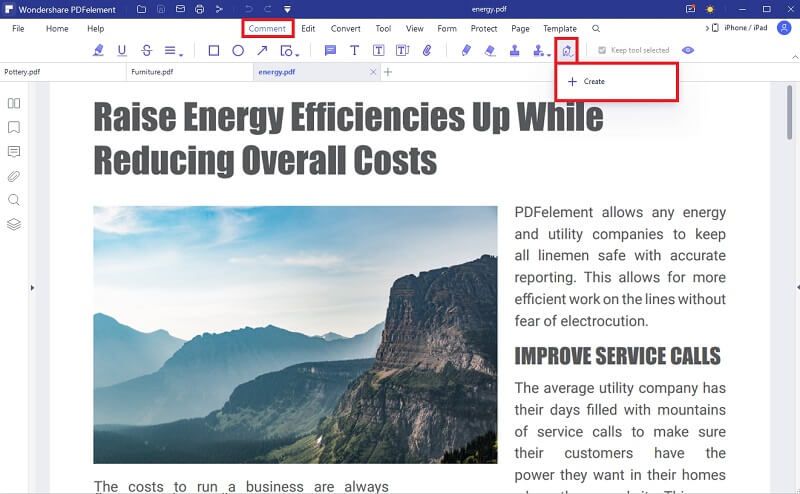The width and height of the screenshot is (800, 494).
Task: Click the notification icon in title bar
Action: pyautogui.click(x=690, y=9)
